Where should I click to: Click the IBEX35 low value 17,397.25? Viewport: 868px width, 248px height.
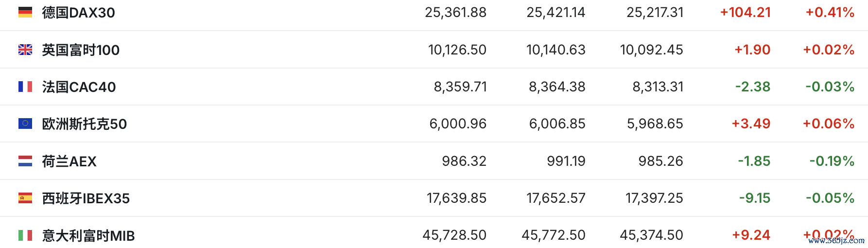654,198
